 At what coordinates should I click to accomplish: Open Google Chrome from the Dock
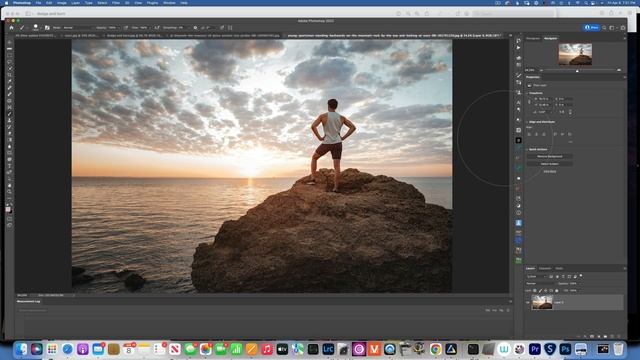point(436,349)
